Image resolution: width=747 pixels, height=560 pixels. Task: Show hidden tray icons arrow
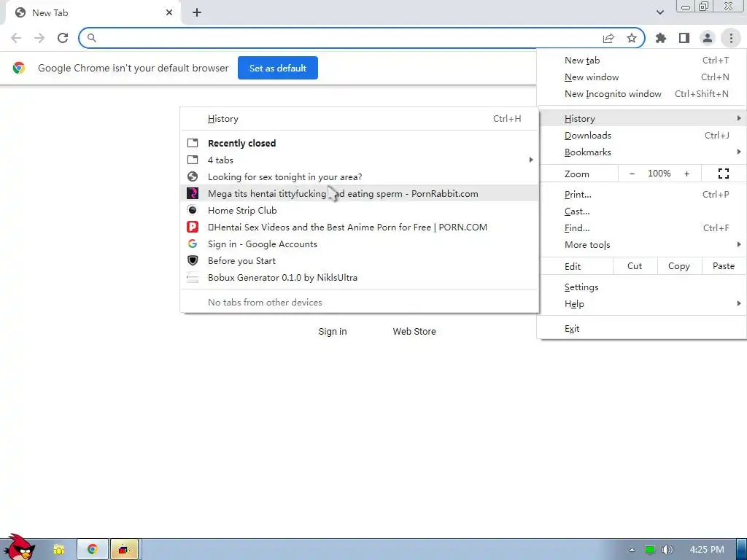(x=632, y=550)
